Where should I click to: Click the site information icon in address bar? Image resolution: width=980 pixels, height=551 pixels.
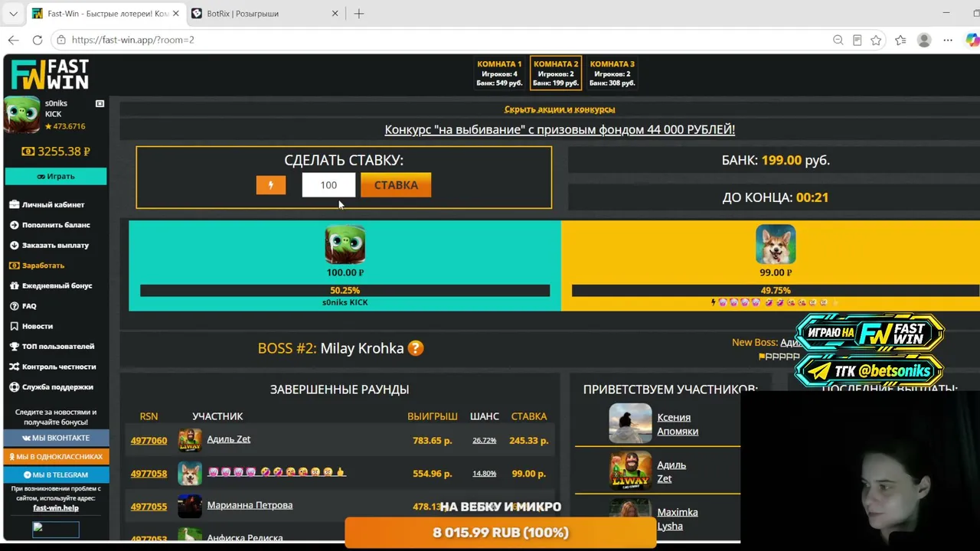click(61, 40)
